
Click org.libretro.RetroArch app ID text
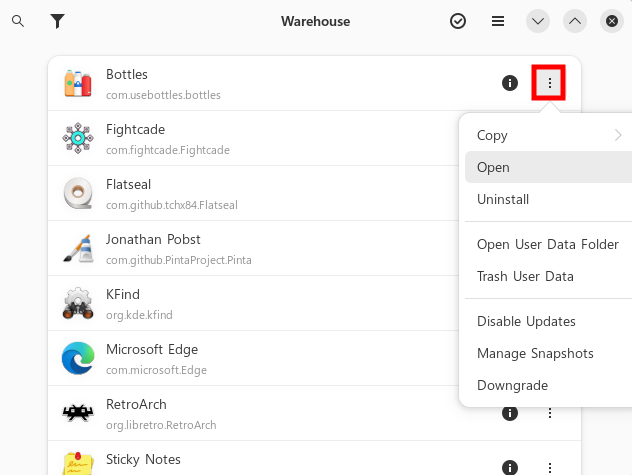161,425
